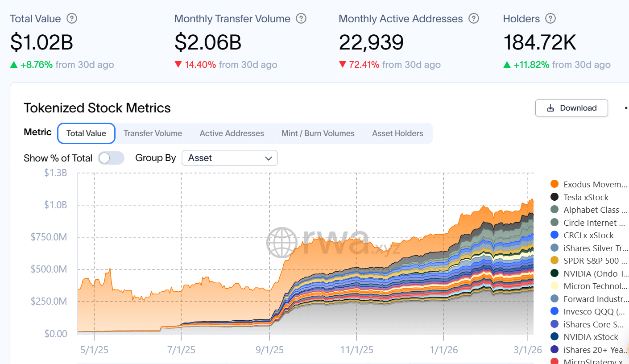Open the Group By Asset dropdown

click(x=229, y=158)
